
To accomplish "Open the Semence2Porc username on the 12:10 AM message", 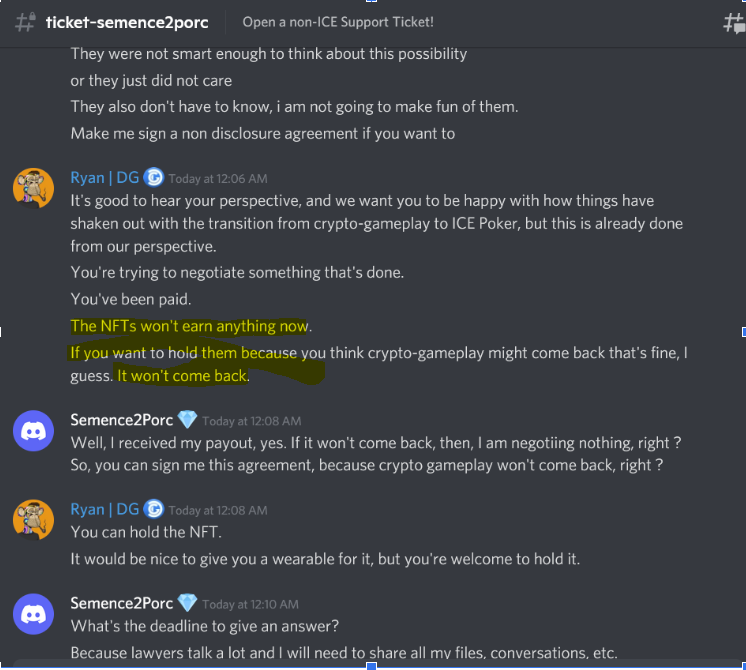I will (121, 603).
